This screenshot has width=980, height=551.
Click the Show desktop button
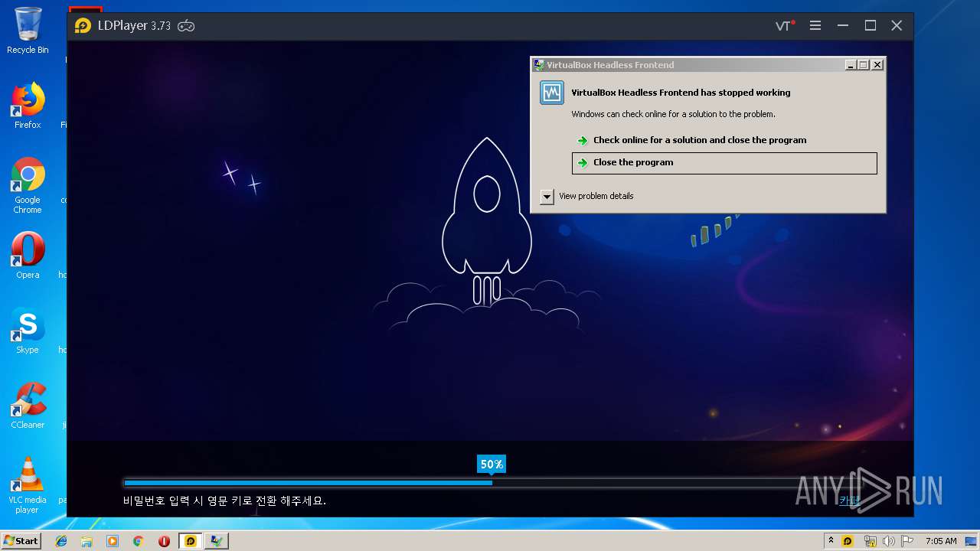click(x=971, y=541)
